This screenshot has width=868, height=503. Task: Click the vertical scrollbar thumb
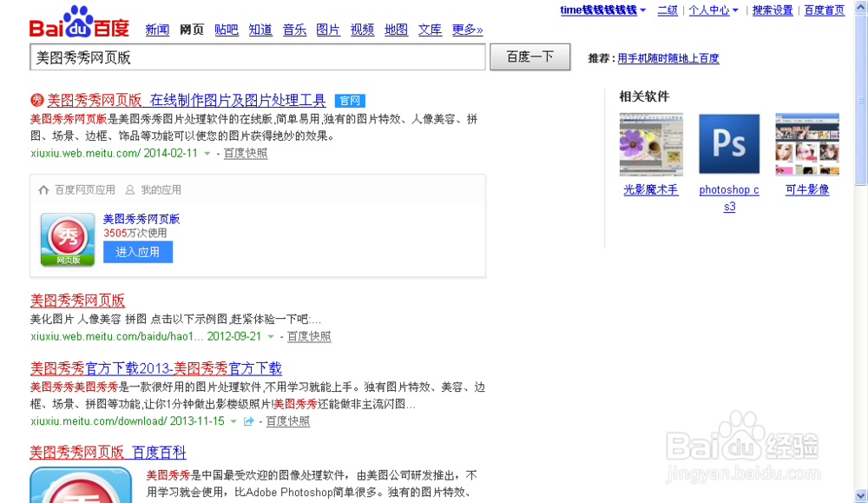[x=861, y=101]
